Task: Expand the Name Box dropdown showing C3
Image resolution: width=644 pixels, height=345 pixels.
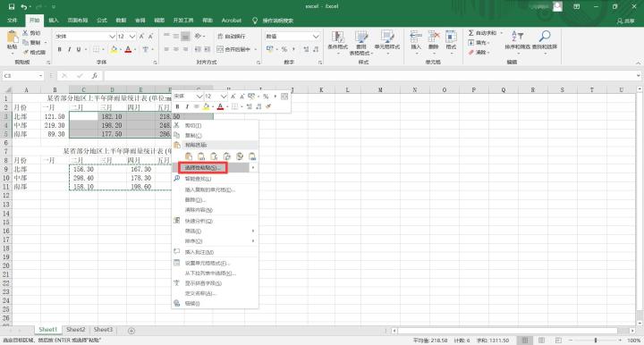Action: 40,75
